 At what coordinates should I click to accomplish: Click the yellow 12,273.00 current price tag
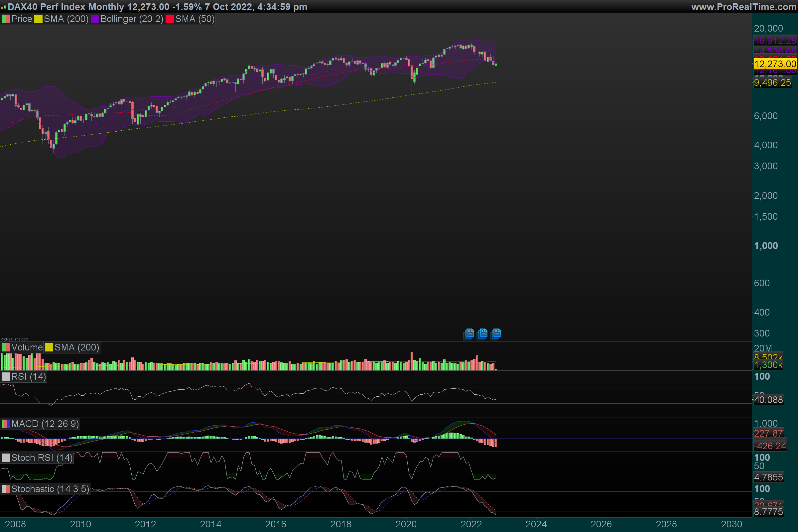click(775, 64)
